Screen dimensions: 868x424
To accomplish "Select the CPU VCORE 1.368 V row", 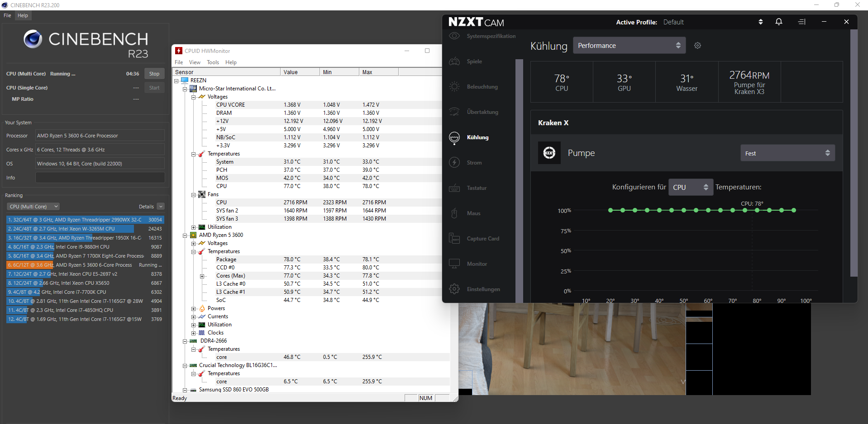I will [310, 105].
